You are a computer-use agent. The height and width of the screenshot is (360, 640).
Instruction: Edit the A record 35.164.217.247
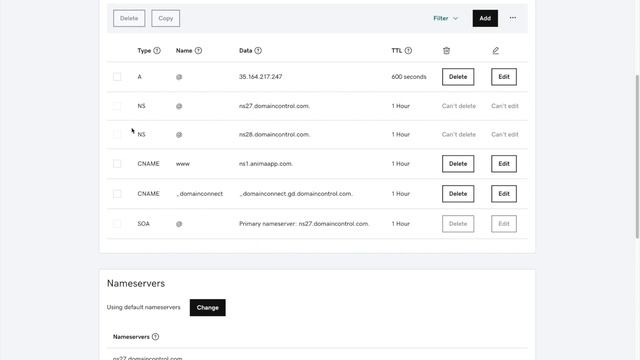pos(504,77)
